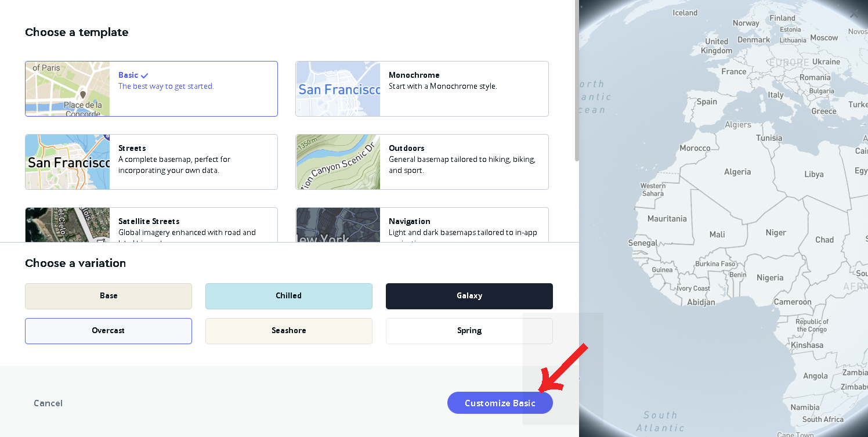Click the Romania label on the map
868x437 pixels.
click(815, 77)
